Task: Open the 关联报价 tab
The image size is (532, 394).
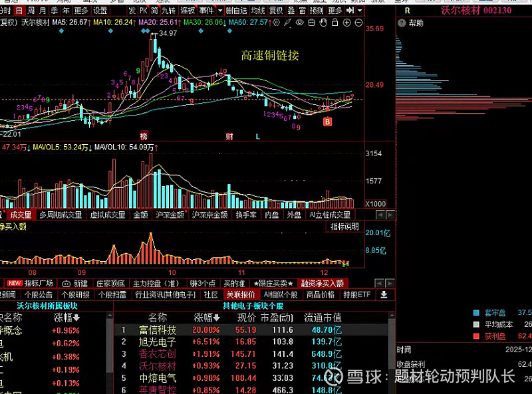Action: tap(241, 294)
